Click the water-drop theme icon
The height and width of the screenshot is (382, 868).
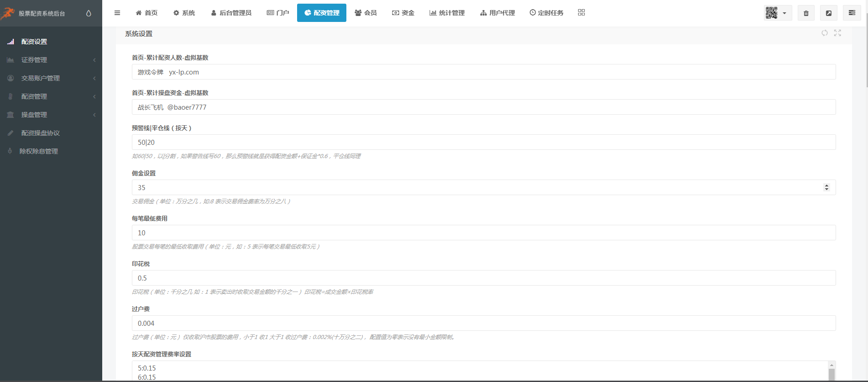(x=89, y=13)
